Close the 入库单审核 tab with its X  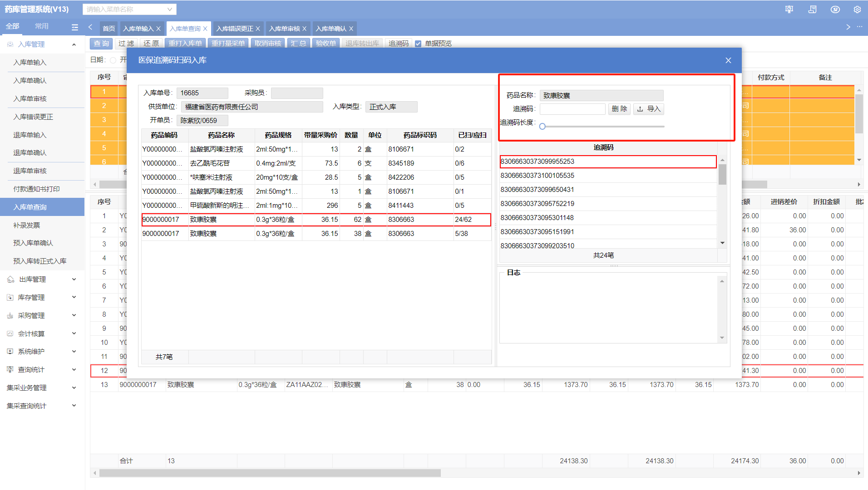tap(304, 29)
